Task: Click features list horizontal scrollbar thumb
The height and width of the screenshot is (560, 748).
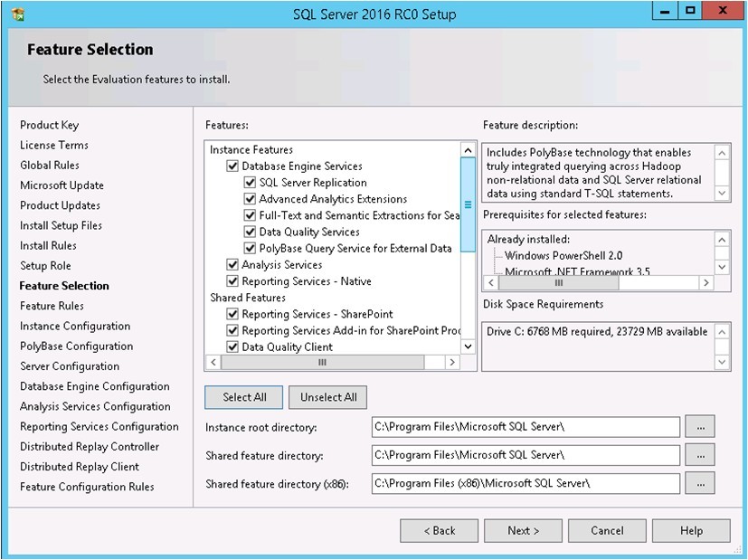Action: [x=323, y=363]
